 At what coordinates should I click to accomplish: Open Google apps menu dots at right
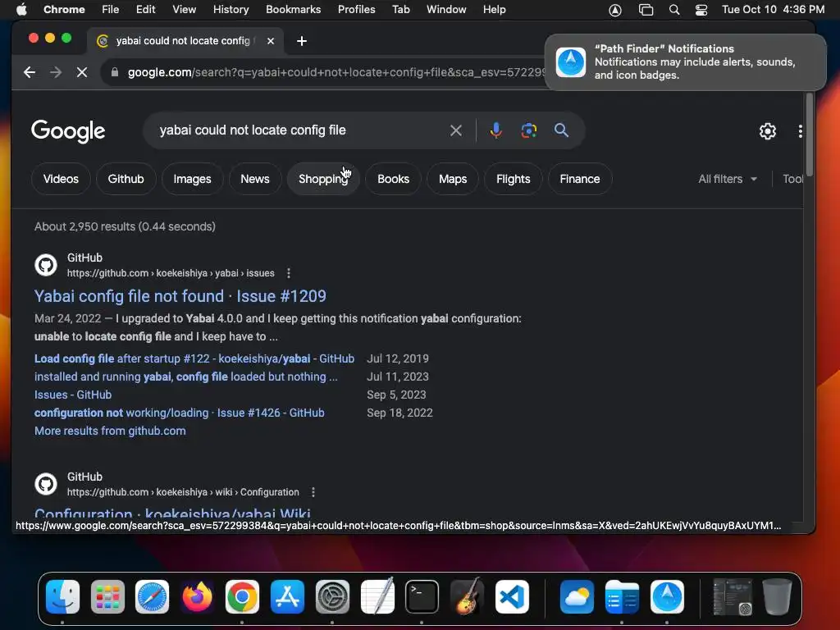(x=800, y=131)
